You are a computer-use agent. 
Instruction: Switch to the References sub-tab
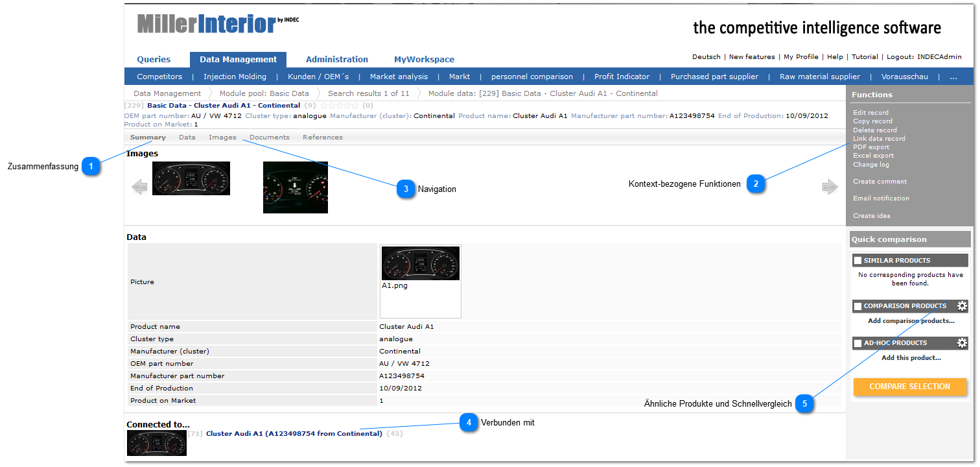pyautogui.click(x=323, y=137)
